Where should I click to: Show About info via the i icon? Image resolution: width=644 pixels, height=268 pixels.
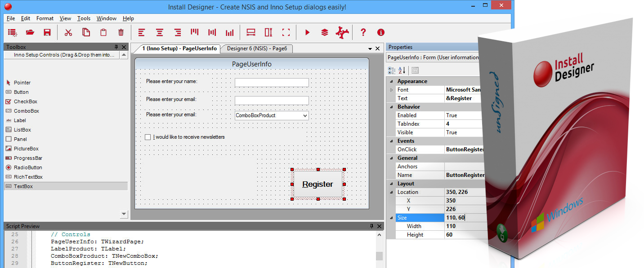pos(381,32)
